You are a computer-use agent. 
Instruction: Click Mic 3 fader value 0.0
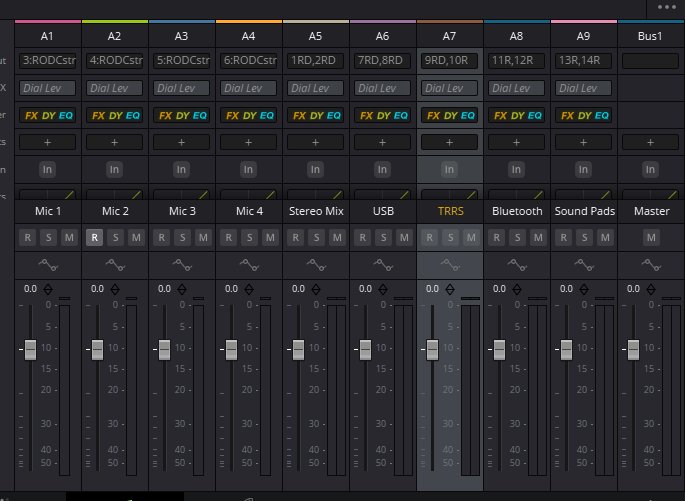coord(164,289)
